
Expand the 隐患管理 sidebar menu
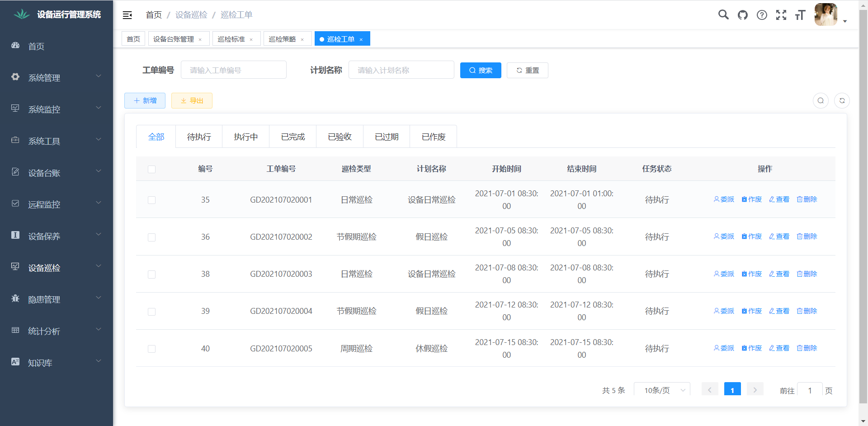click(57, 299)
